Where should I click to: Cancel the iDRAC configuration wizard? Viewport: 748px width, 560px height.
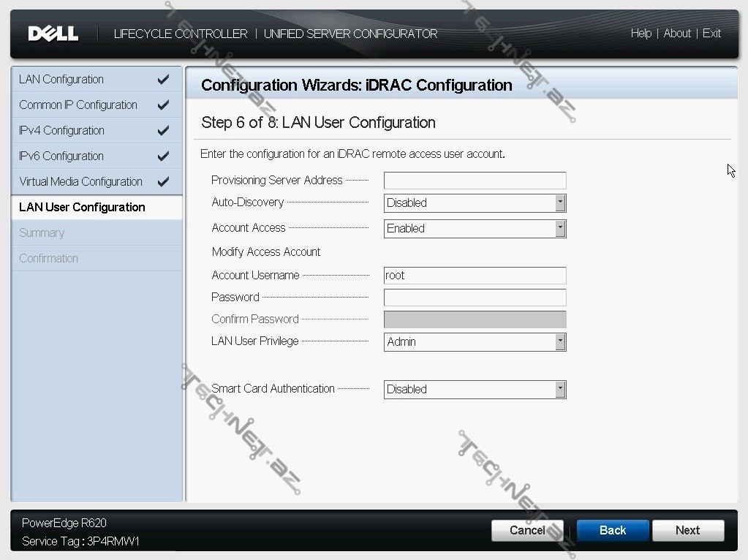tap(527, 531)
